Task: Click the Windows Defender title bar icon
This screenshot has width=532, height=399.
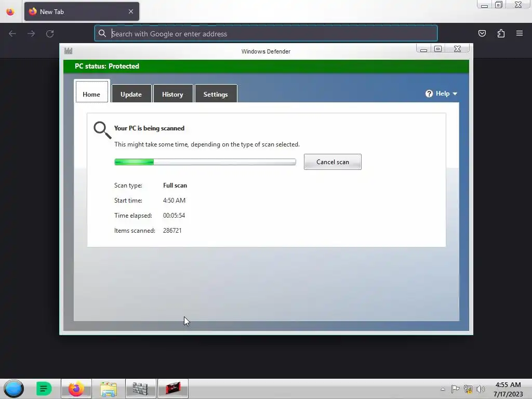Action: [x=68, y=51]
